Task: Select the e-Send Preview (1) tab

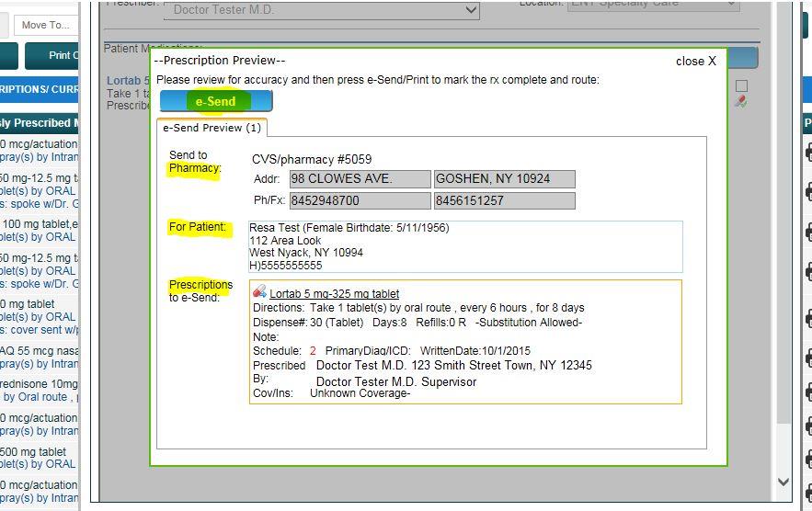Action: [x=212, y=128]
